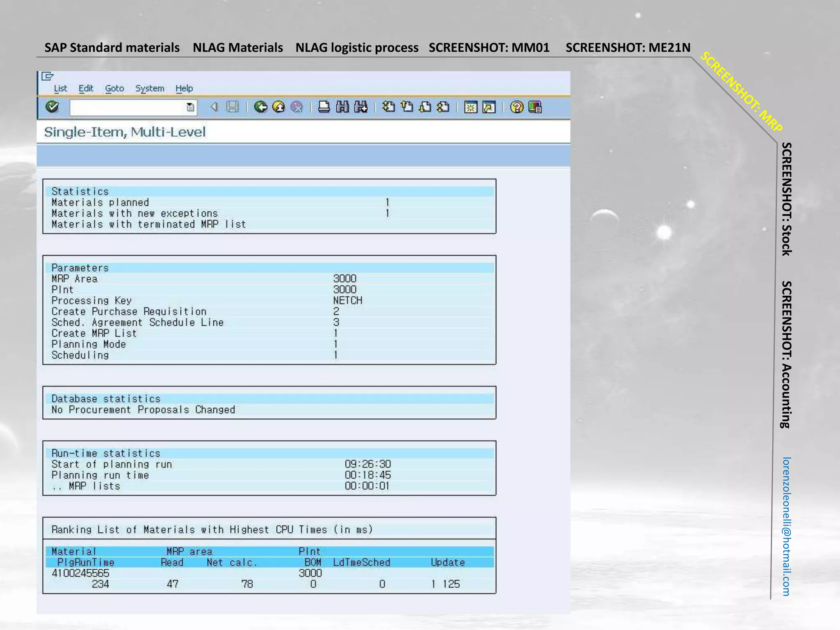Click the start time 09:26:30
This screenshot has height=630, width=840.
[x=368, y=464]
